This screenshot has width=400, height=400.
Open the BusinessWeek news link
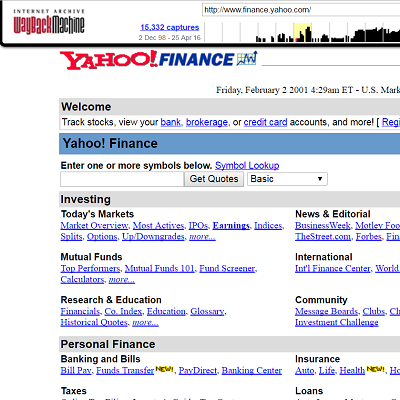click(323, 226)
